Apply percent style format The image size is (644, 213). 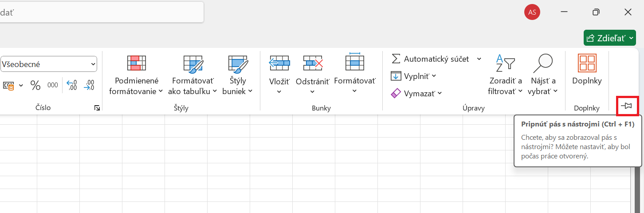[35, 85]
